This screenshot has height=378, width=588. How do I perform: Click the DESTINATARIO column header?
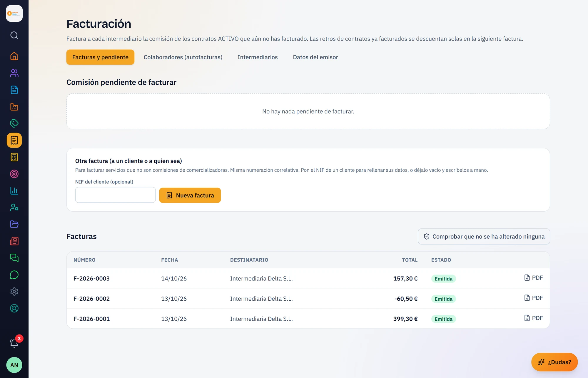[249, 260]
